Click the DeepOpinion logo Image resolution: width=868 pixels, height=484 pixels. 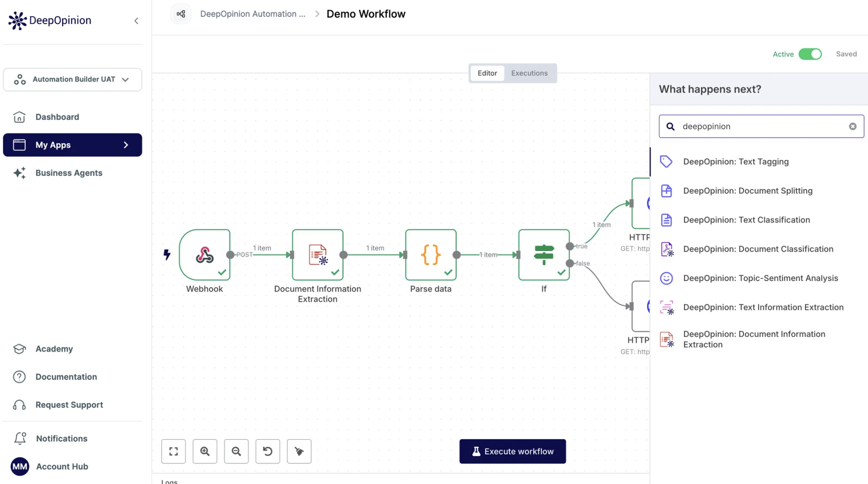(x=50, y=20)
